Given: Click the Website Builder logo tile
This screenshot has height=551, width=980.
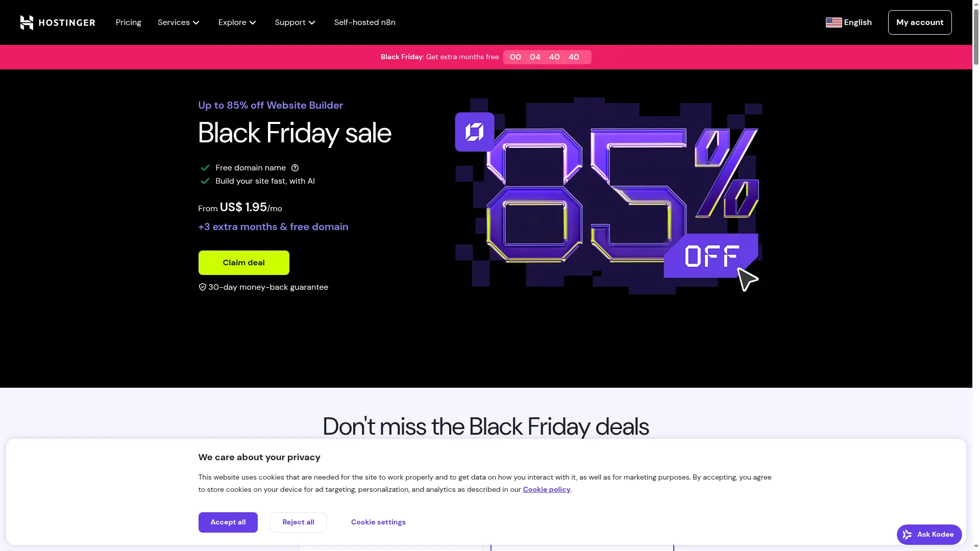Looking at the screenshot, I should 474,132.
